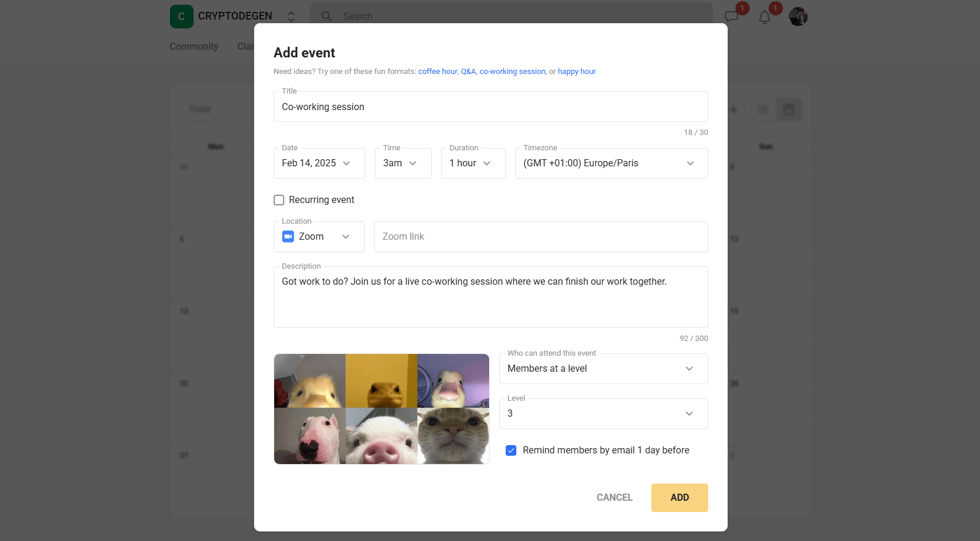Cancel the Add event dialog
980x541 pixels.
(614, 498)
